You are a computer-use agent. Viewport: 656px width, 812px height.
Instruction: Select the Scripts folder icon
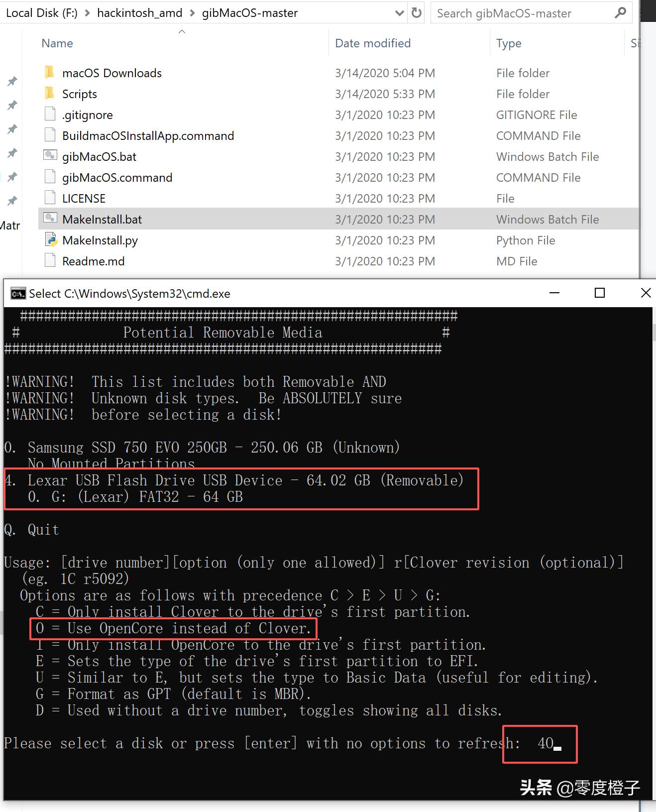point(49,94)
